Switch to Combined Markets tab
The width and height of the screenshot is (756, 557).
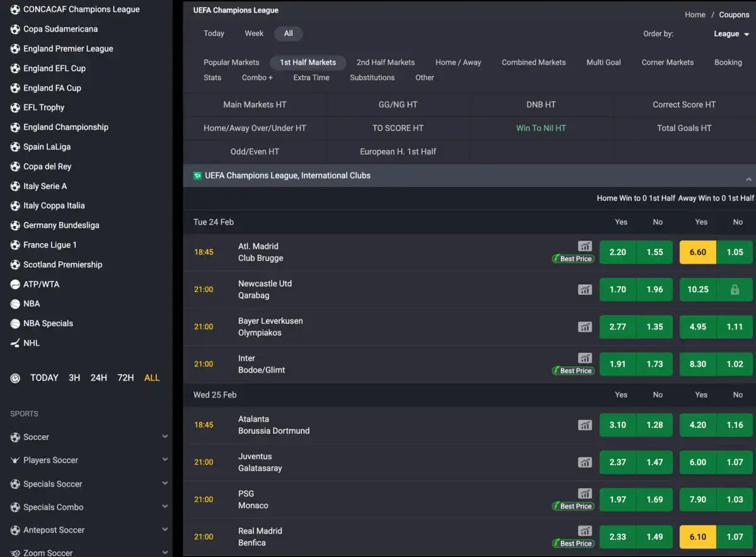[x=534, y=62]
